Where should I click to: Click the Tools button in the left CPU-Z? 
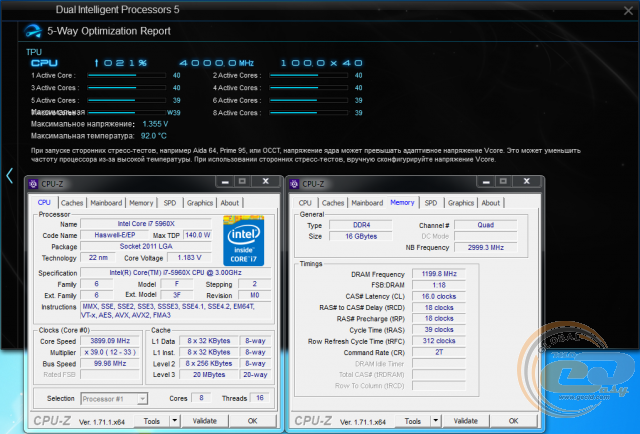151,421
